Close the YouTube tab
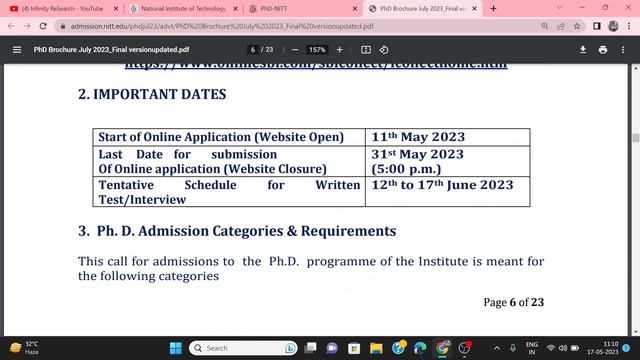 click(116, 8)
